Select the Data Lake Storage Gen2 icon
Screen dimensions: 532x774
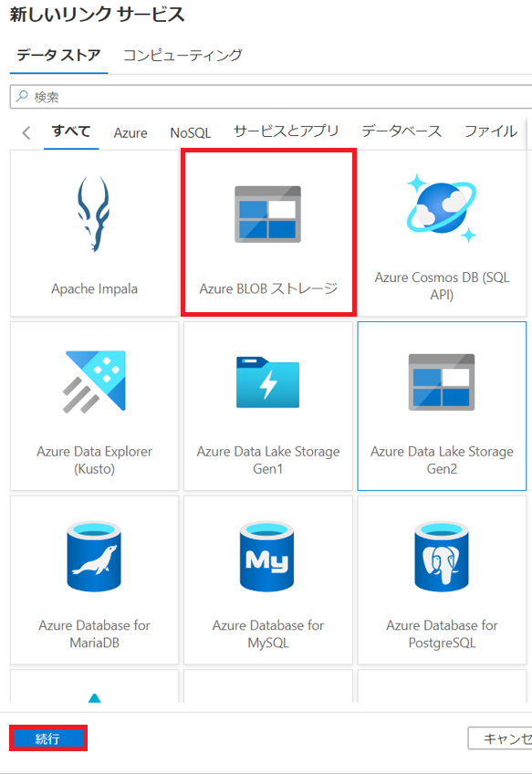(x=442, y=382)
